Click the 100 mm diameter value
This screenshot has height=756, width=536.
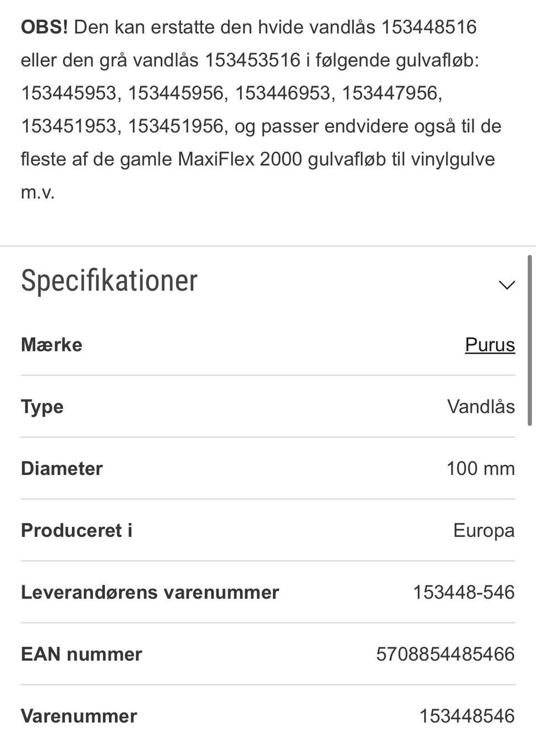480,469
